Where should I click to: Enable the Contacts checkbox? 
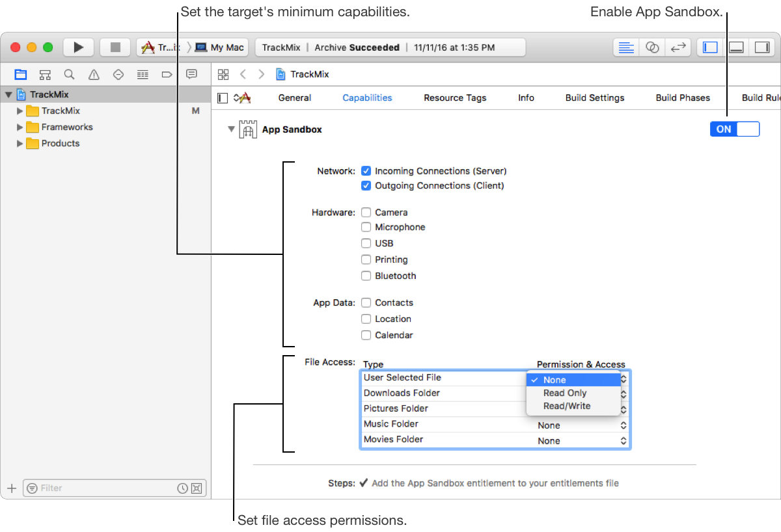366,302
